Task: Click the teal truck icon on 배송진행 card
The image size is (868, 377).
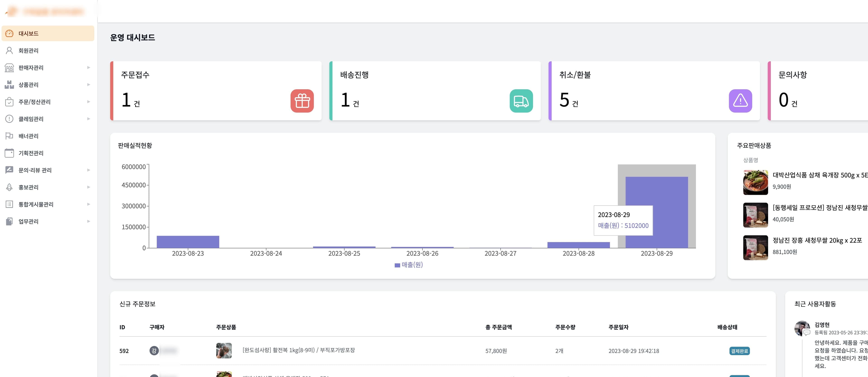Action: 521,101
